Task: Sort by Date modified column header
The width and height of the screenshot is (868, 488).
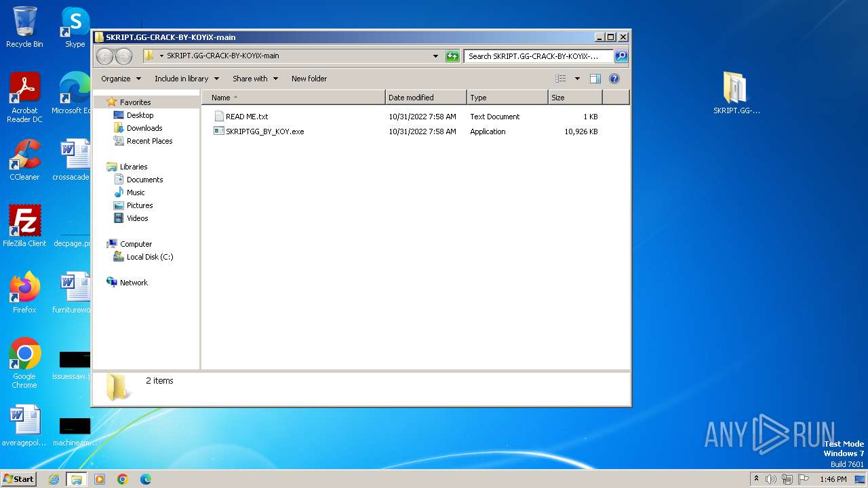Action: click(426, 98)
